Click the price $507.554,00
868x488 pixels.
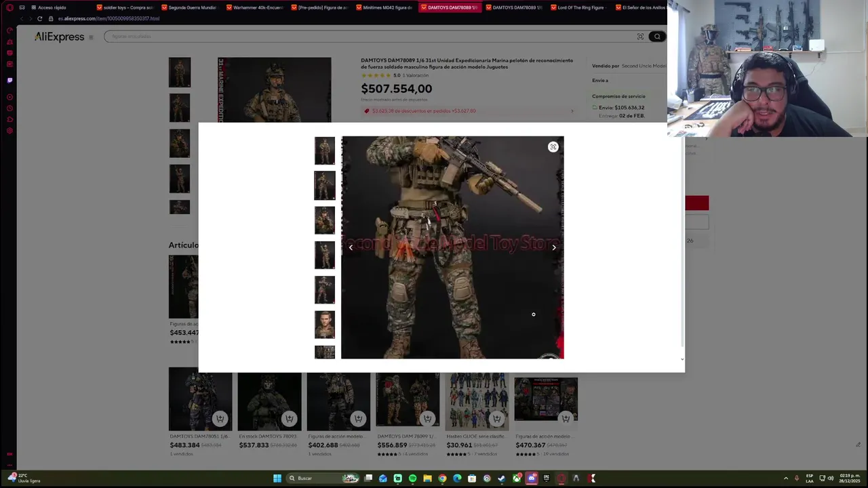(x=397, y=89)
